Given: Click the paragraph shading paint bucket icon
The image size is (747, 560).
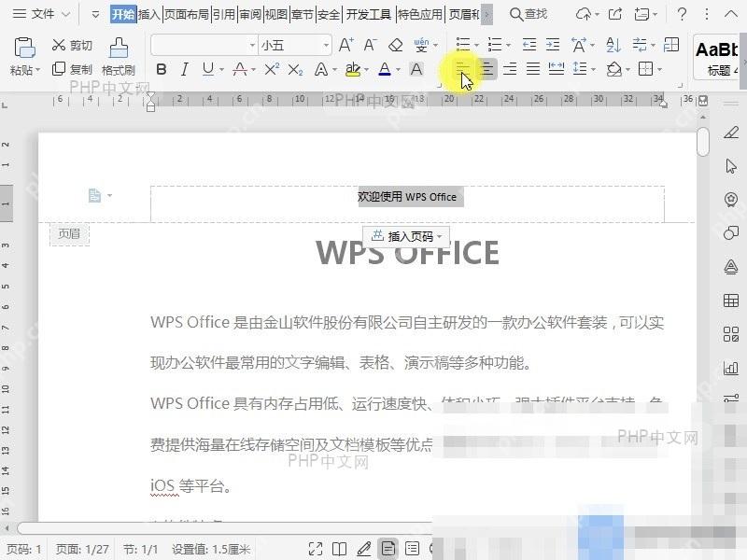Looking at the screenshot, I should 614,69.
